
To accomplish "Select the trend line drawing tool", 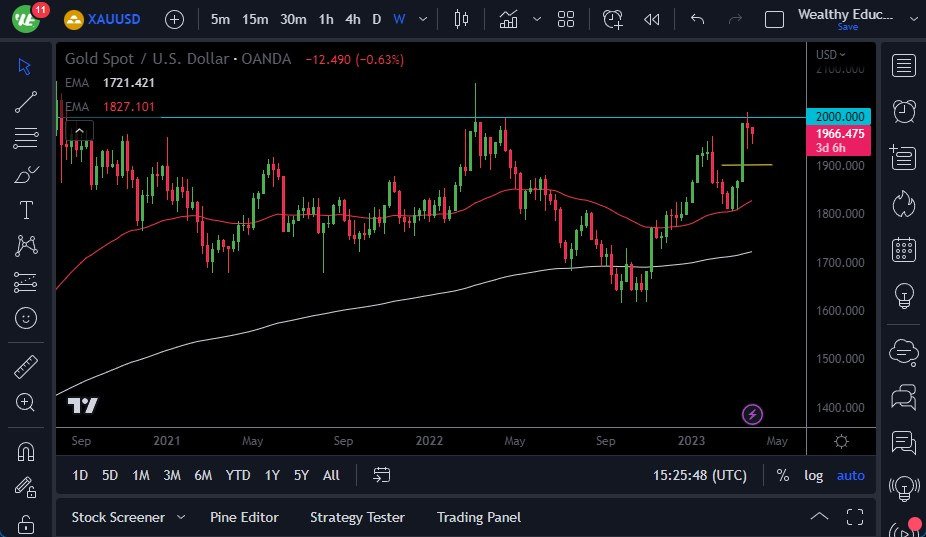I will click(26, 102).
